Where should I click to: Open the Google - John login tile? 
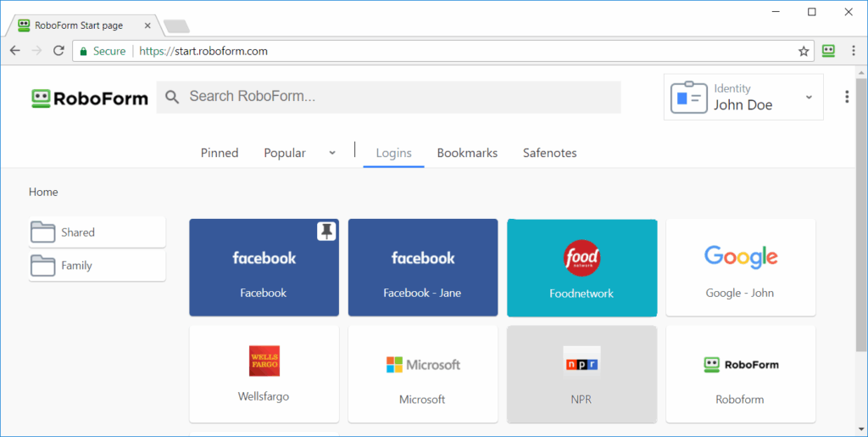[x=741, y=267]
